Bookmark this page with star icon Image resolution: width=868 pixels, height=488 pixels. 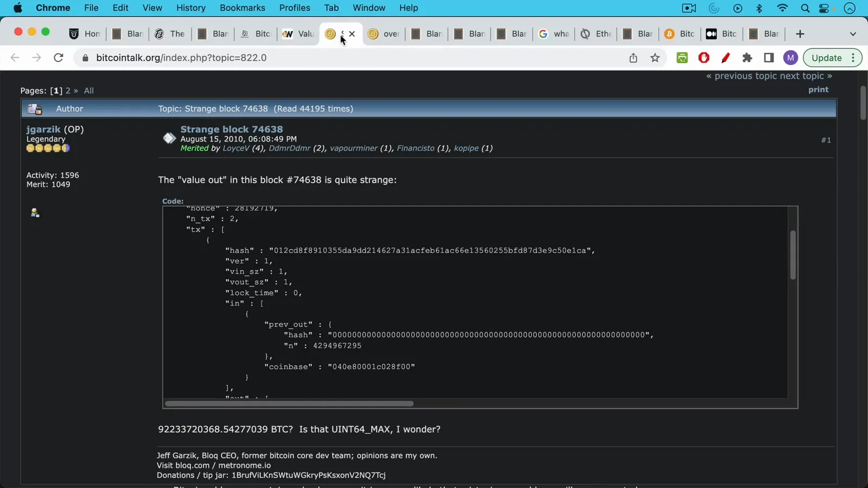click(x=655, y=57)
